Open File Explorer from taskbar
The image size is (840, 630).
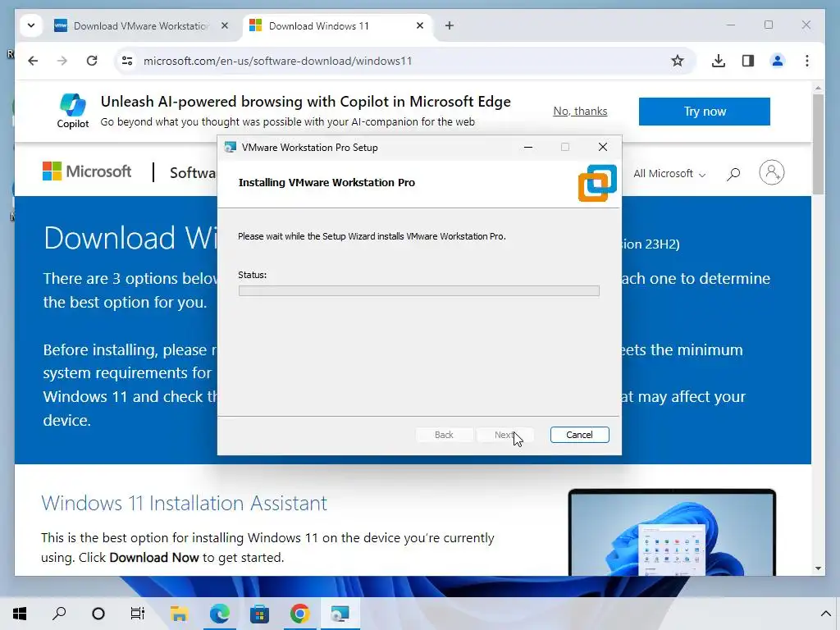(179, 614)
